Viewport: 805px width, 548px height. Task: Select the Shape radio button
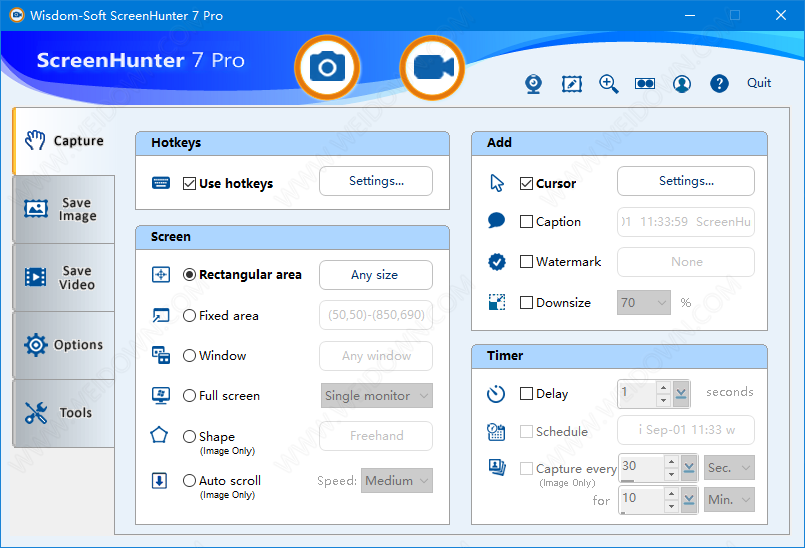click(189, 437)
